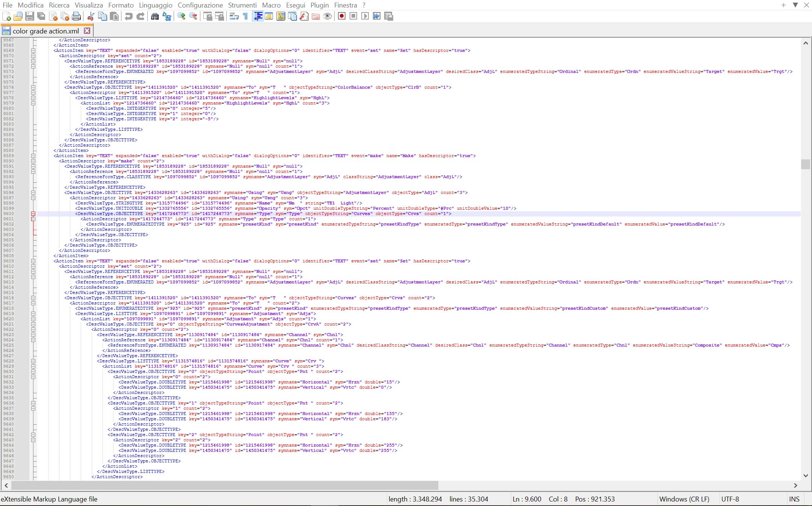
Task: Collapse the fold marker at line 9600
Action: pos(33,214)
